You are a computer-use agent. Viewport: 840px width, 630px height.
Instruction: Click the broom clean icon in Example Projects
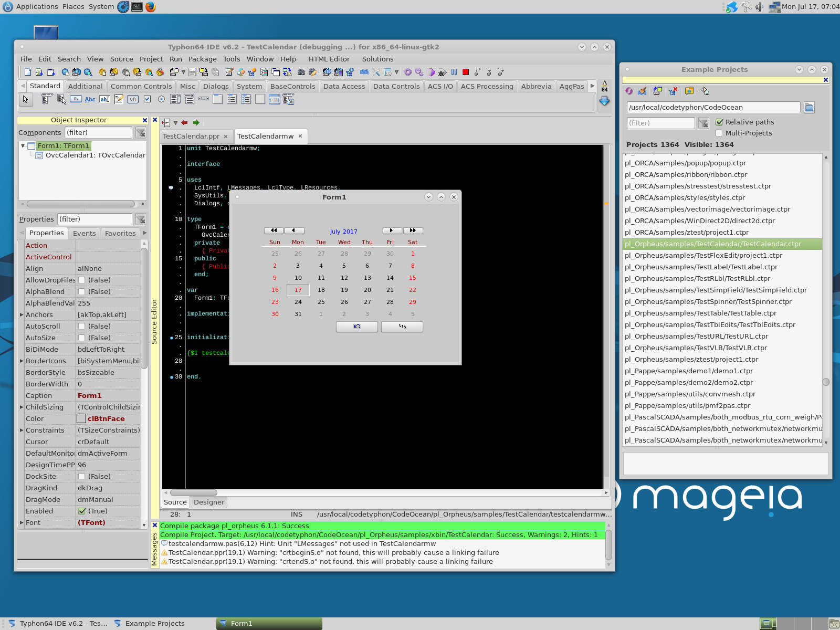(x=642, y=91)
